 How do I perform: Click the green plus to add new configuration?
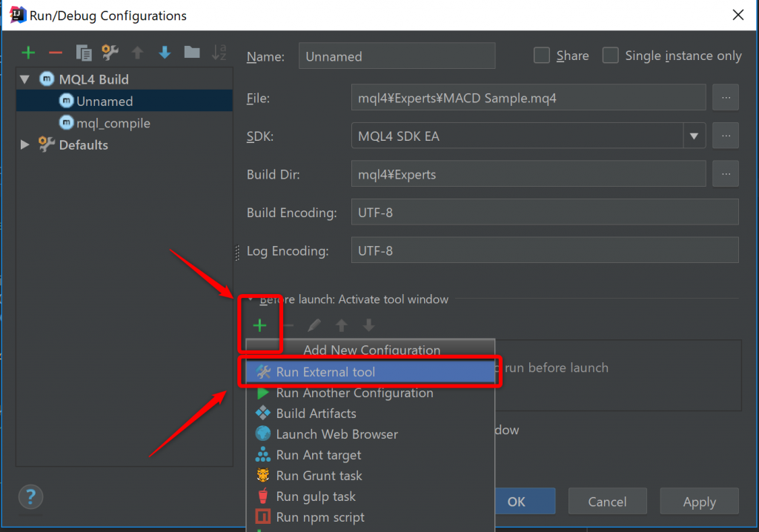pyautogui.click(x=28, y=53)
